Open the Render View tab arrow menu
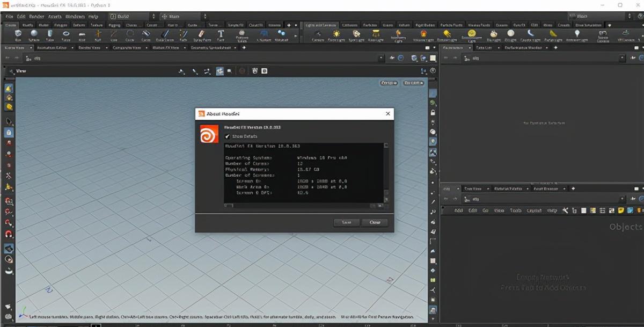The image size is (644, 327). click(x=106, y=47)
